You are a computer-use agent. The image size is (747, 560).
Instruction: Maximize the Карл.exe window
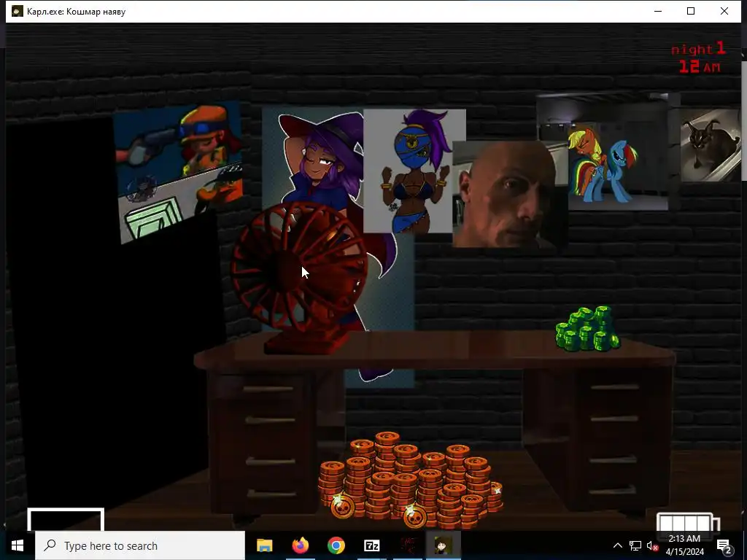tap(691, 11)
